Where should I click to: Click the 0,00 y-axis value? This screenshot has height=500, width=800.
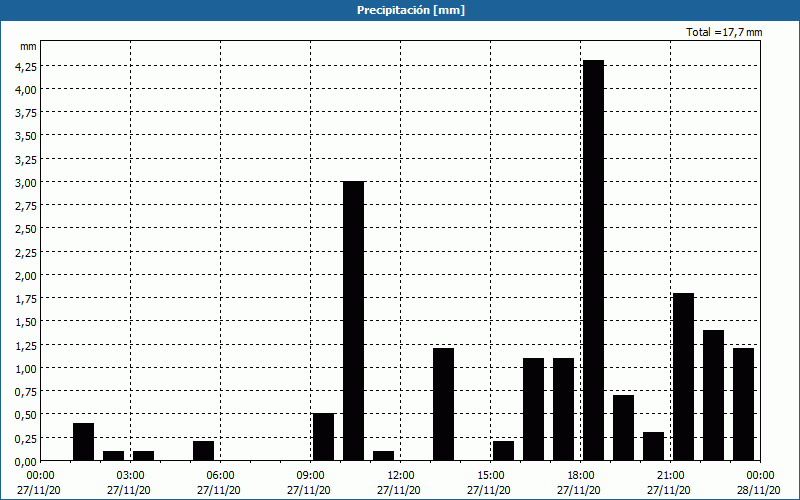coord(26,462)
